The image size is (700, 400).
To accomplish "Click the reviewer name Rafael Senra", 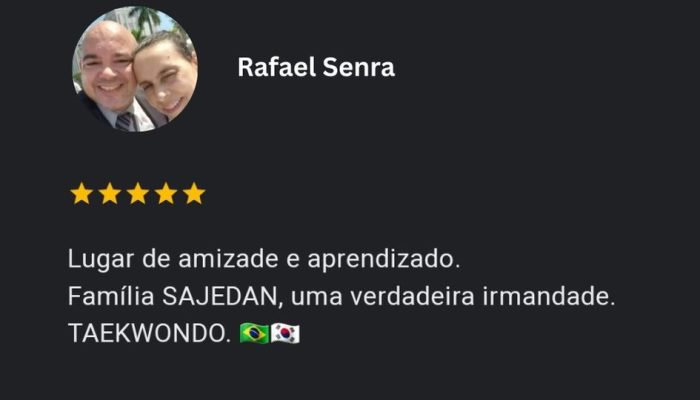I will [316, 67].
